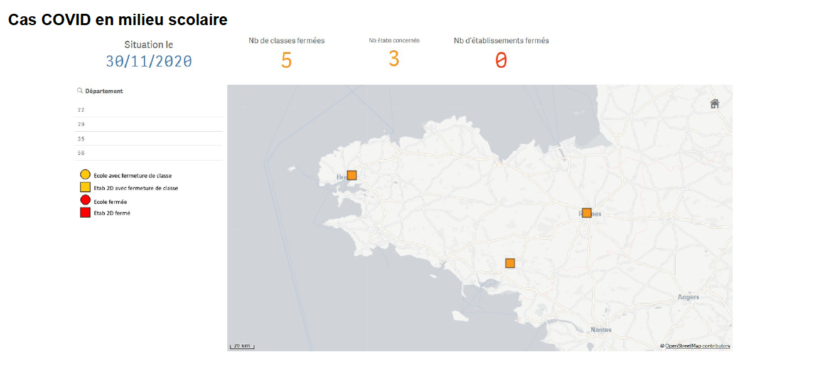Viewport: 820px width, 372px height.
Task: Select the southern orange square marker near Vannes
Action: tap(510, 263)
